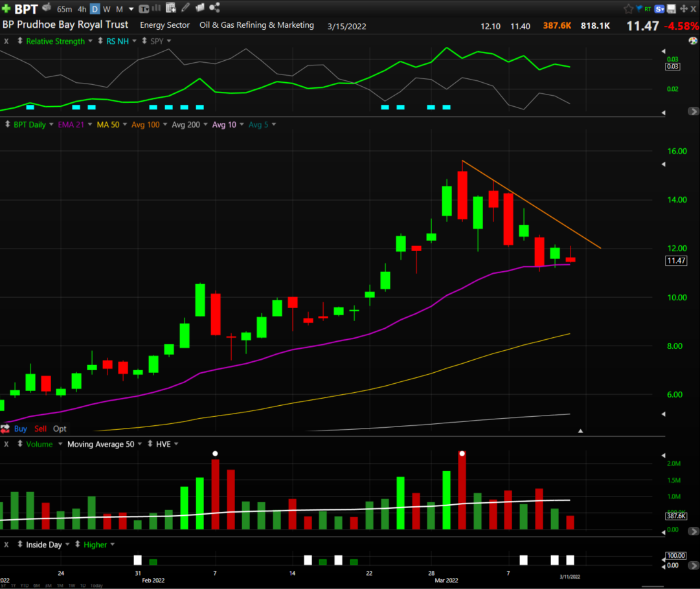Click the Energy Sector link
This screenshot has height=589, width=700.
164,25
